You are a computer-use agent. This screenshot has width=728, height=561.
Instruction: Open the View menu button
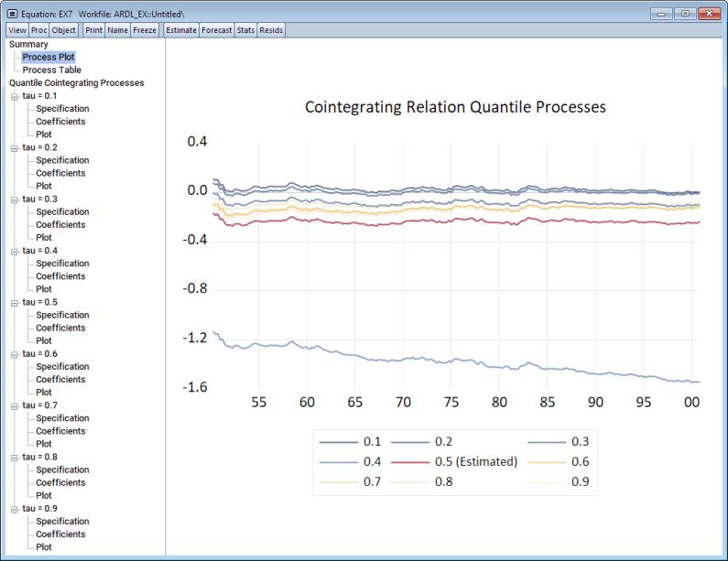pos(16,30)
